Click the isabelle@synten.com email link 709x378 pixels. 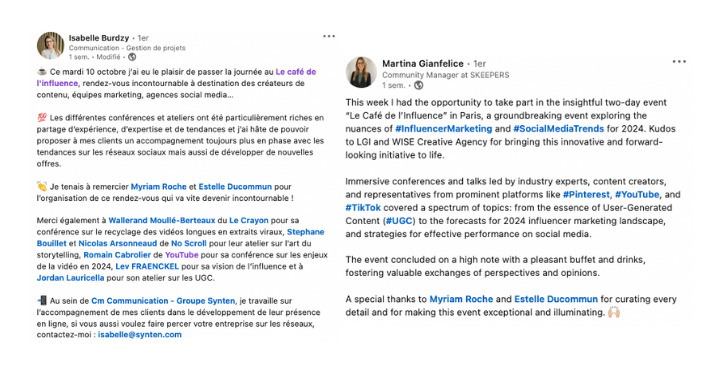(x=140, y=335)
